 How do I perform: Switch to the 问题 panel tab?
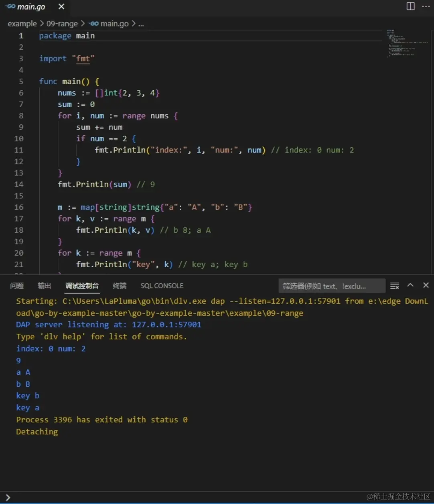click(x=17, y=286)
